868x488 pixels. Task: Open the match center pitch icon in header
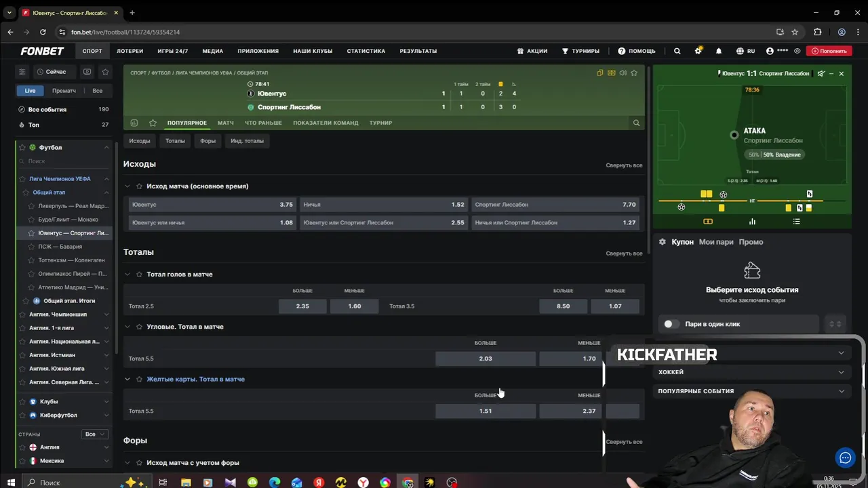[612, 73]
